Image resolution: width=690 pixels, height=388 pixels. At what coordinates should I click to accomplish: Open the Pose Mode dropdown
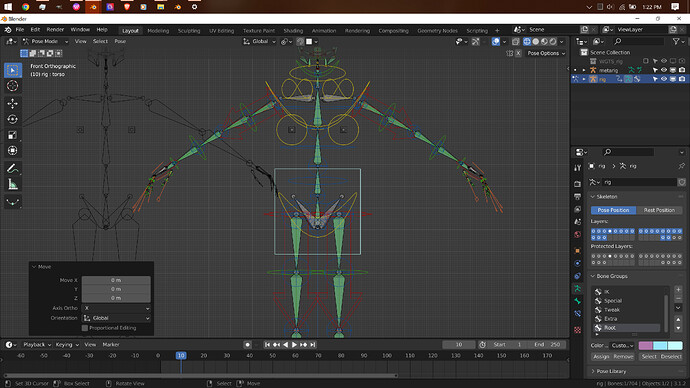(x=45, y=41)
